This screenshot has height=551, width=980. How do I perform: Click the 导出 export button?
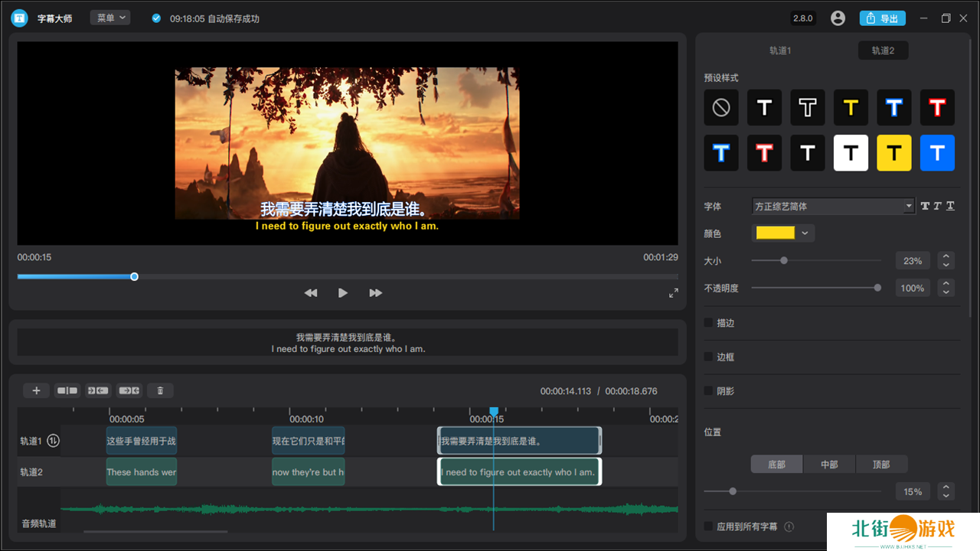pyautogui.click(x=882, y=18)
